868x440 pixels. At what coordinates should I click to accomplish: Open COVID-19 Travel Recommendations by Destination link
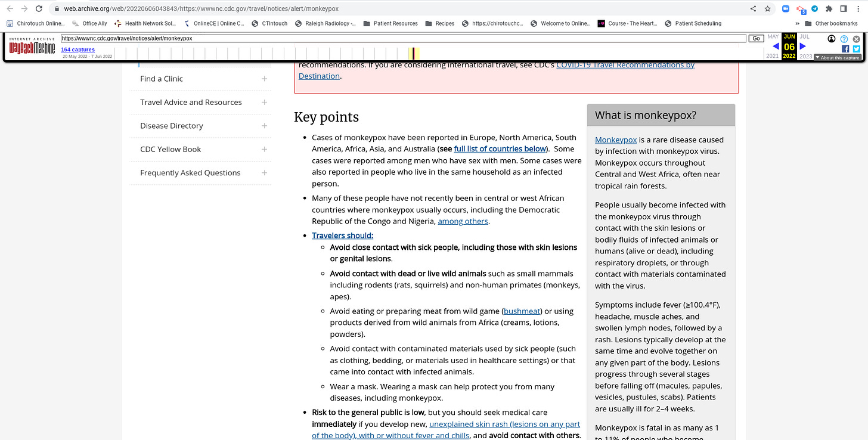[625, 65]
